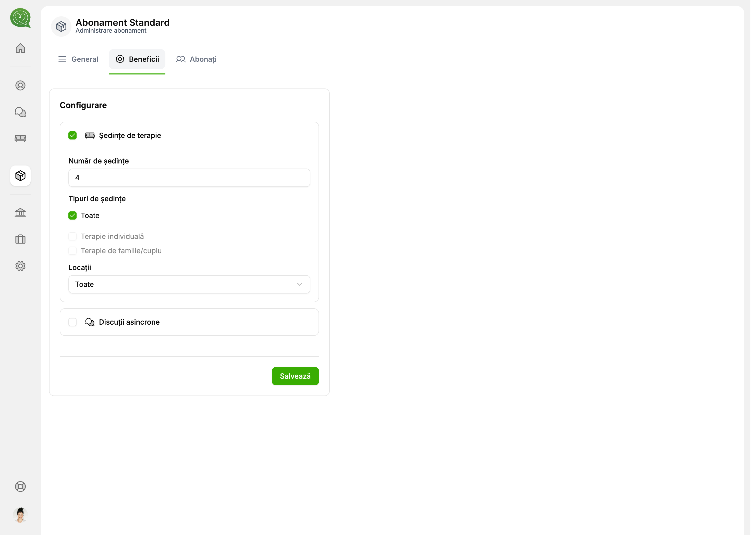Uncheck the Toate session types checkbox
This screenshot has height=535, width=756.
(73, 217)
